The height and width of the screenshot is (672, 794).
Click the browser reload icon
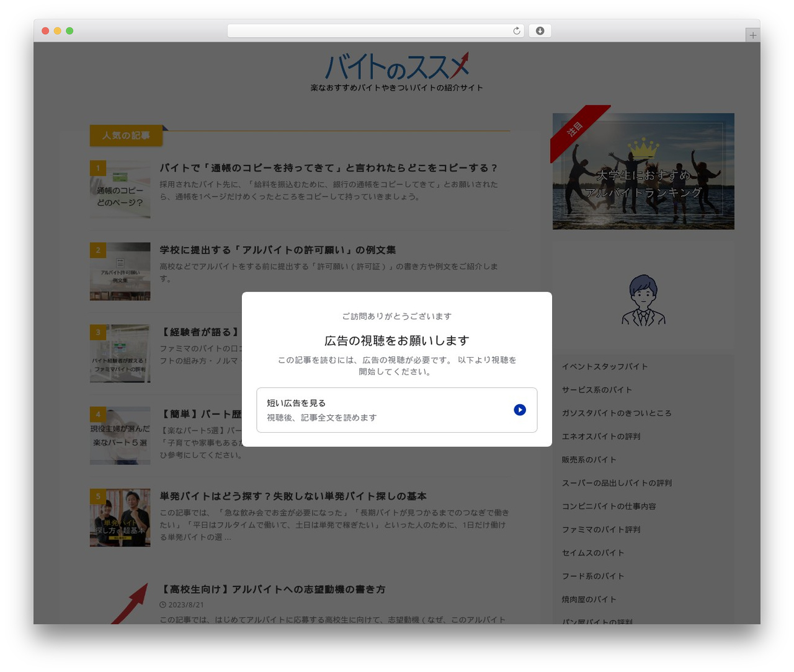(x=517, y=31)
